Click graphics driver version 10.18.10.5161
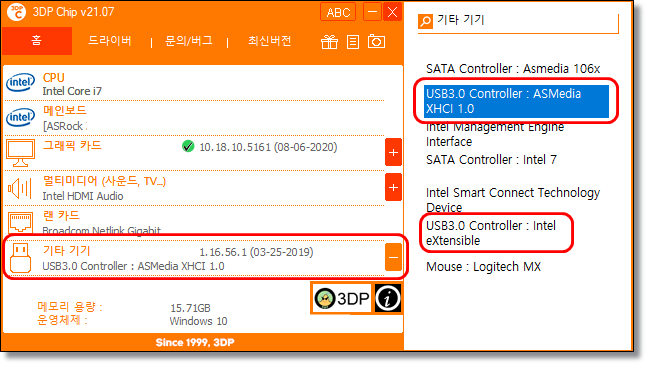Image resolution: width=646 pixels, height=374 pixels. [x=268, y=147]
